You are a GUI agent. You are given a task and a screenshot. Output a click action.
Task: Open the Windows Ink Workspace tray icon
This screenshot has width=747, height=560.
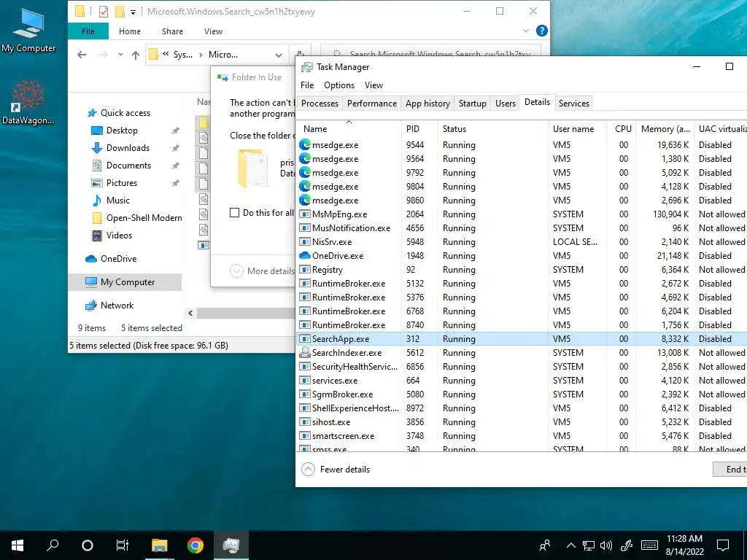click(x=627, y=545)
